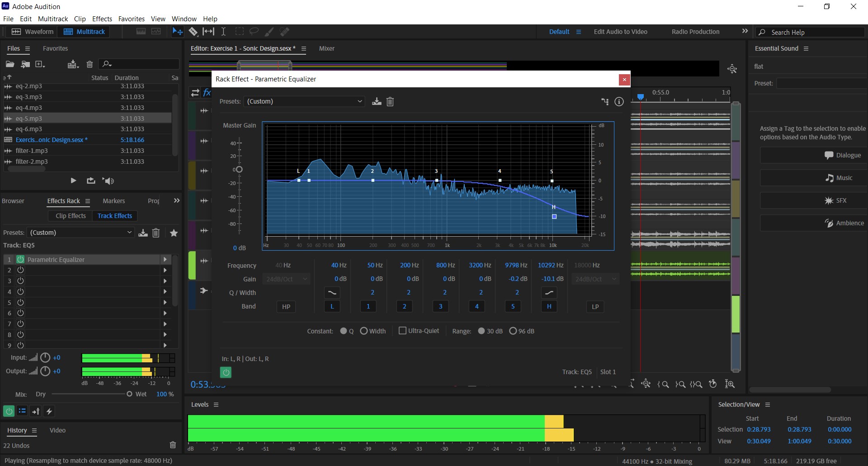Expand the slot 3 effect arrow menu

point(165,281)
